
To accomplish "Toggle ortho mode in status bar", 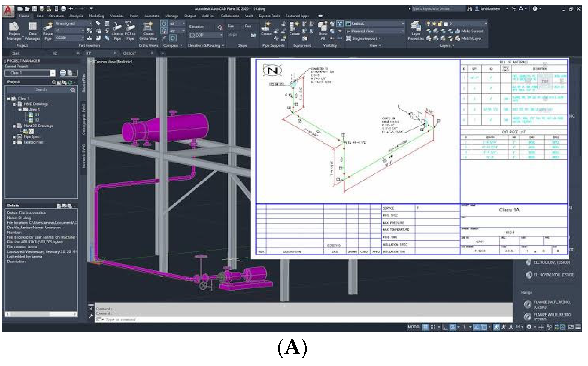I will (445, 327).
